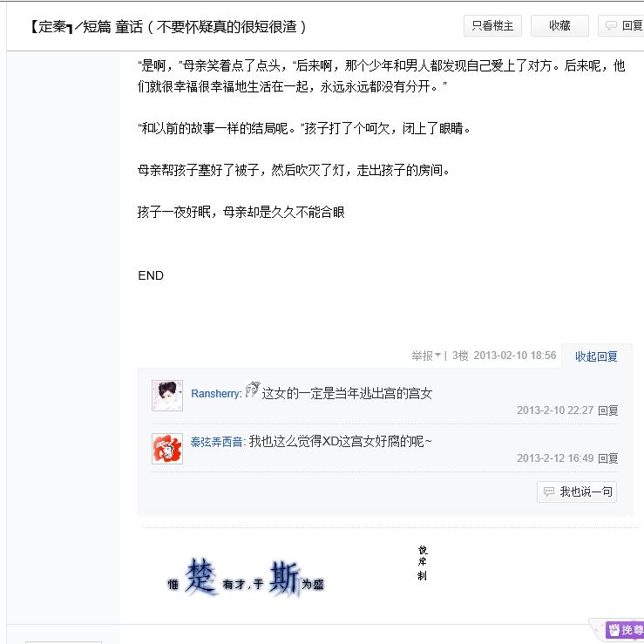The width and height of the screenshot is (644, 644).
Task: Click the 2013-02-10 18:56 post timestamp
Action: click(515, 356)
